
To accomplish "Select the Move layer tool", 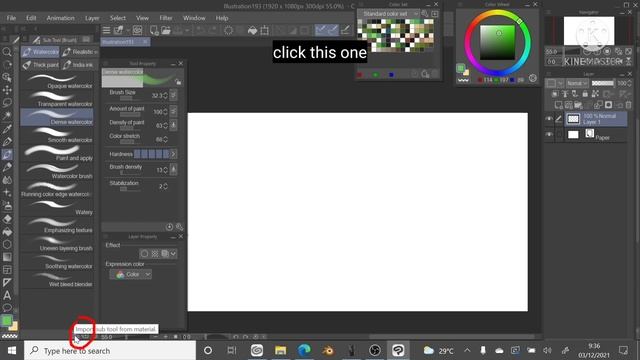I will [x=7, y=90].
